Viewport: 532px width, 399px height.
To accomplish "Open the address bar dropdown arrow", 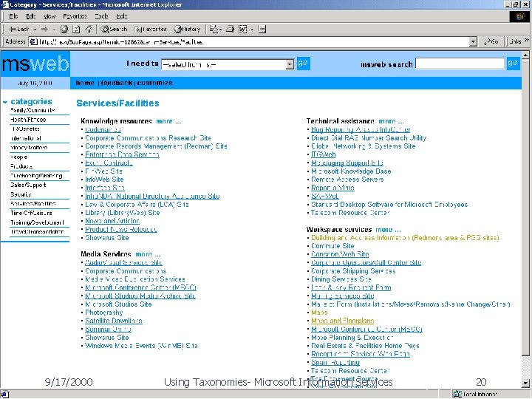I will click(474, 41).
